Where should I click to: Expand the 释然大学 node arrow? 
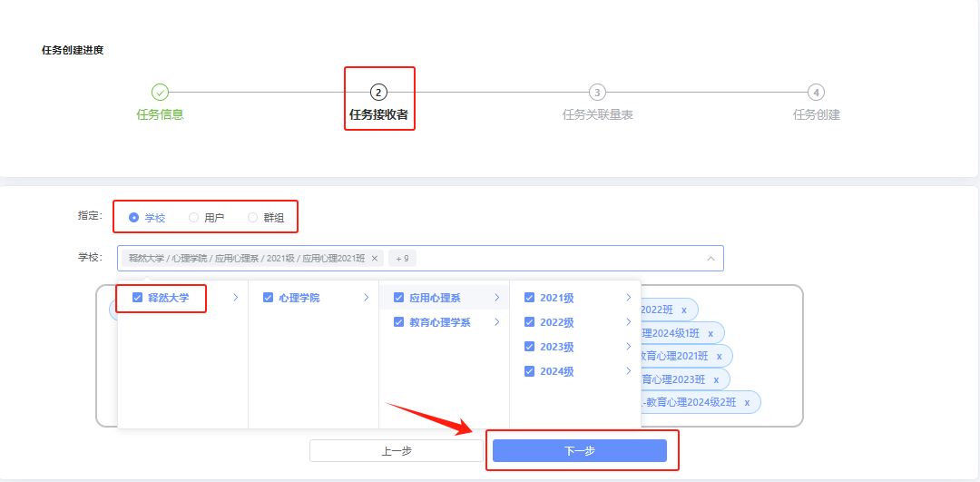236,298
